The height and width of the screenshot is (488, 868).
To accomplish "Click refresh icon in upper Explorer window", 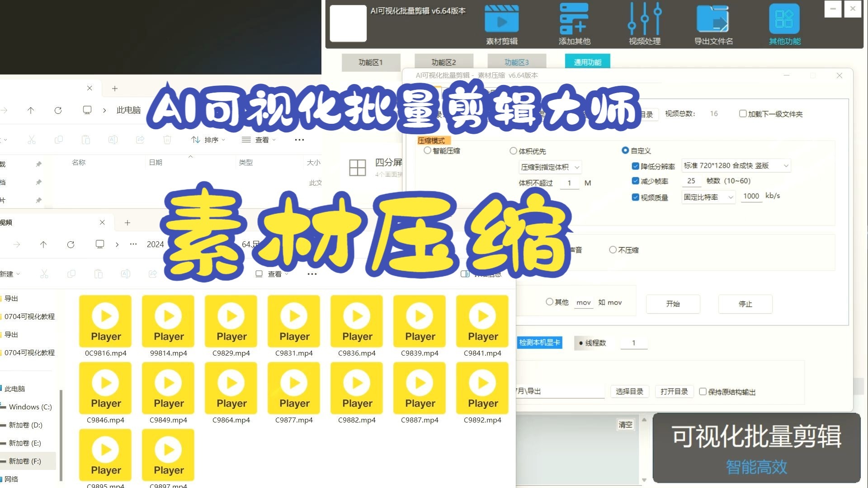I will tap(58, 110).
